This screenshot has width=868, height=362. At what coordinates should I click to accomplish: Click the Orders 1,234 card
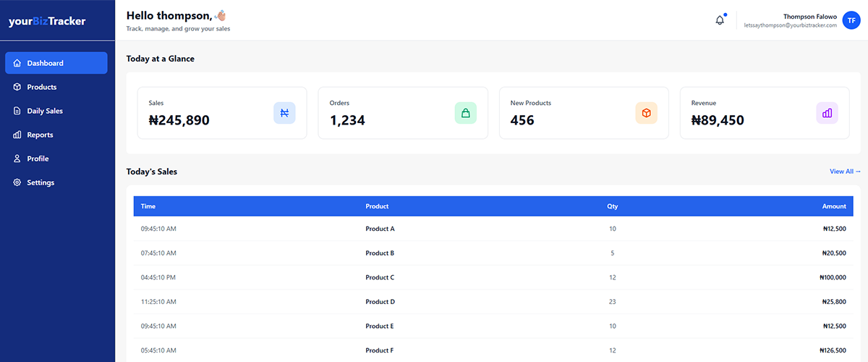[403, 113]
